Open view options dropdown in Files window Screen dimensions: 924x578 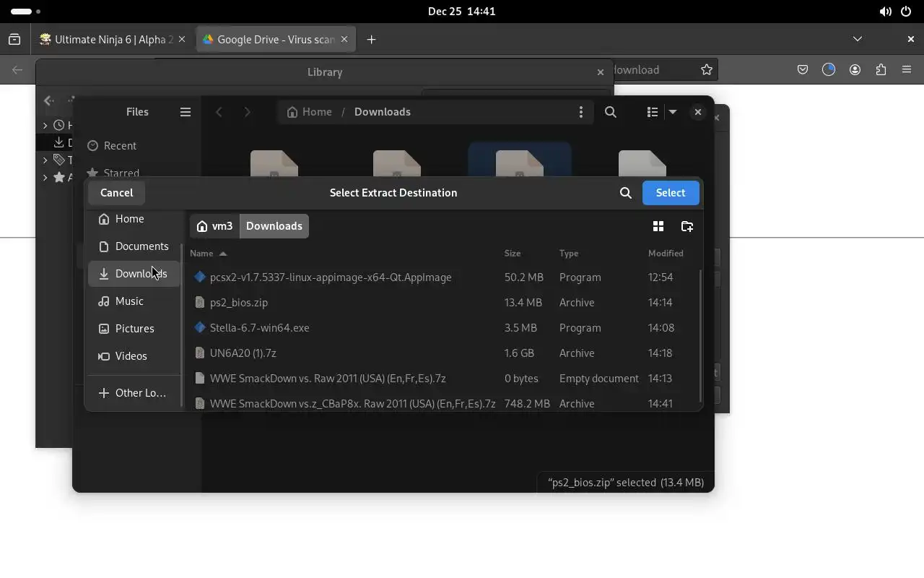[x=673, y=112]
